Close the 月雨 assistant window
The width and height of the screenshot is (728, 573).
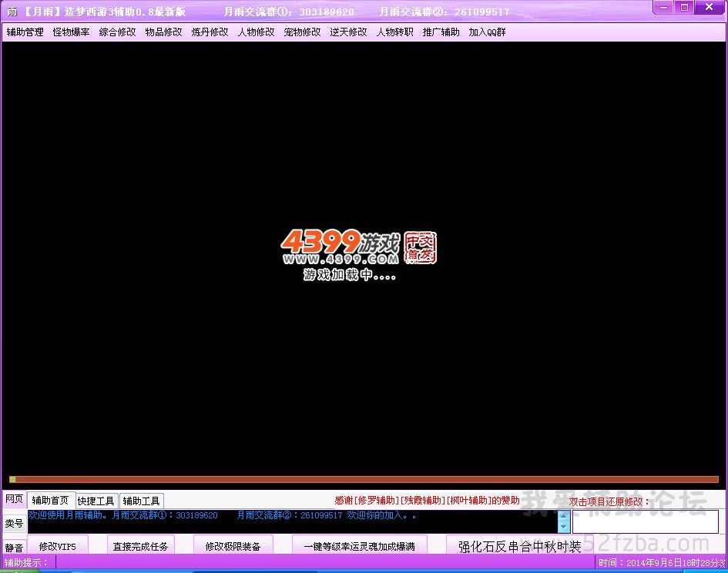pyautogui.click(x=709, y=7)
